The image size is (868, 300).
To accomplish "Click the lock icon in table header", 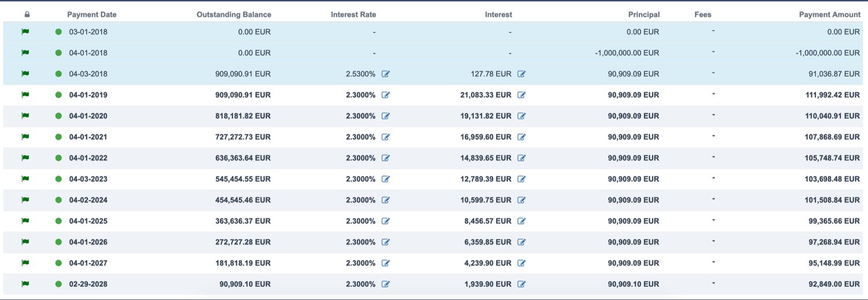I will point(27,14).
